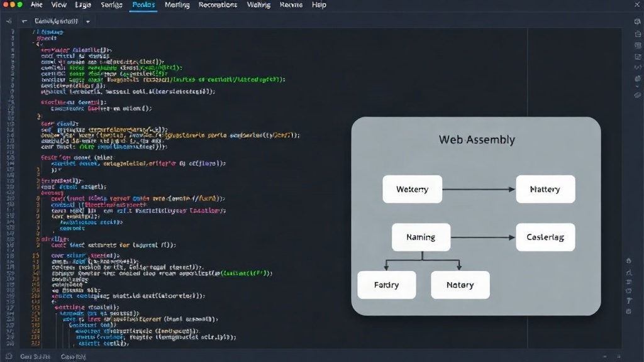The height and width of the screenshot is (362, 644).
Task: Close the panel with the top-right X
Action: pyautogui.click(x=637, y=5)
